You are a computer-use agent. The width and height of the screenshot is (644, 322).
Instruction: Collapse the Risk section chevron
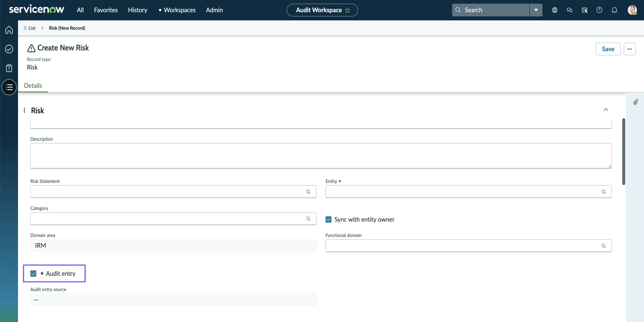tap(605, 109)
